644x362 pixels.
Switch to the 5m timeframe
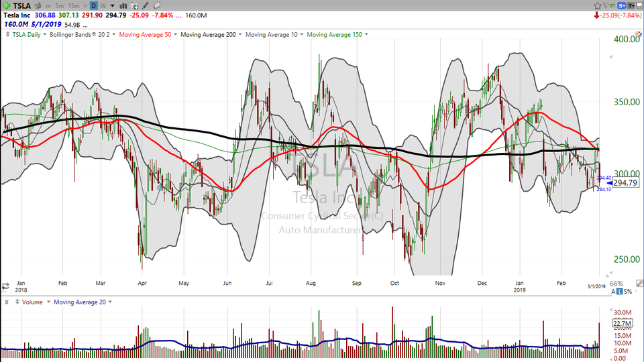tap(60, 6)
